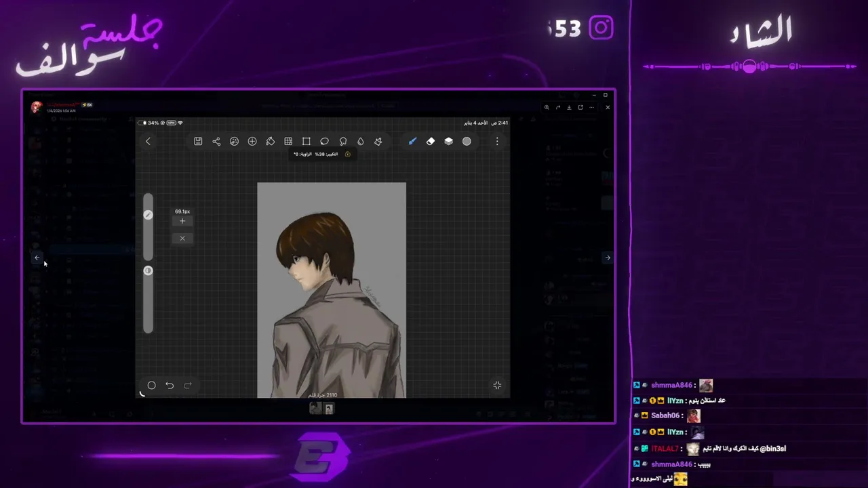Tap the back chevron in the drawing app
The width and height of the screenshot is (868, 488).
coord(148,141)
